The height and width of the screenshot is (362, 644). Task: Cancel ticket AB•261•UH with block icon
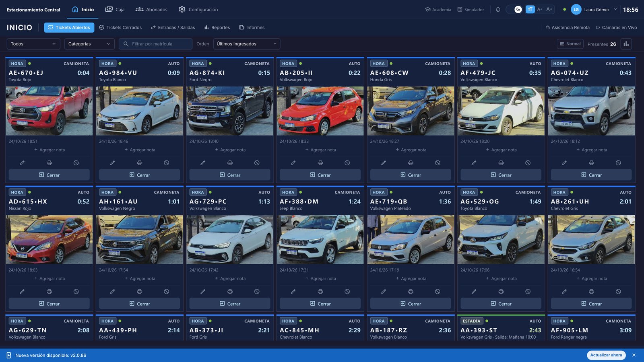click(x=618, y=292)
